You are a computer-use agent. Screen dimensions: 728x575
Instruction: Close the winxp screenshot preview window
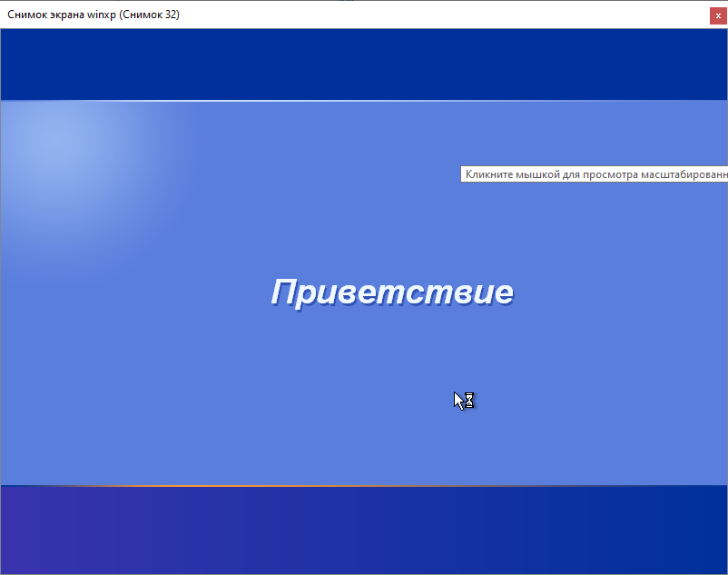click(718, 15)
